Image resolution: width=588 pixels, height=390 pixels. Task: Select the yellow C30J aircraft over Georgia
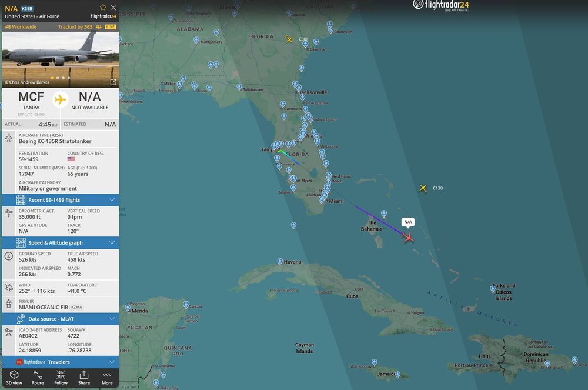point(288,39)
